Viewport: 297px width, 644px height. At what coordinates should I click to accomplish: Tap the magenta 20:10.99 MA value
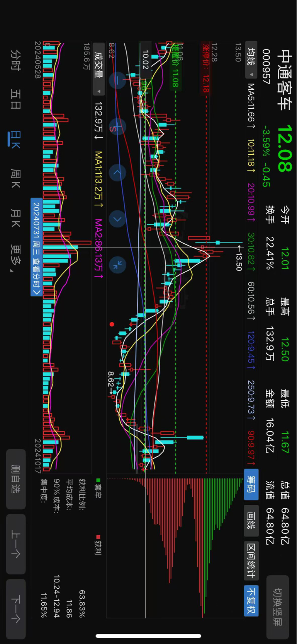251,202
